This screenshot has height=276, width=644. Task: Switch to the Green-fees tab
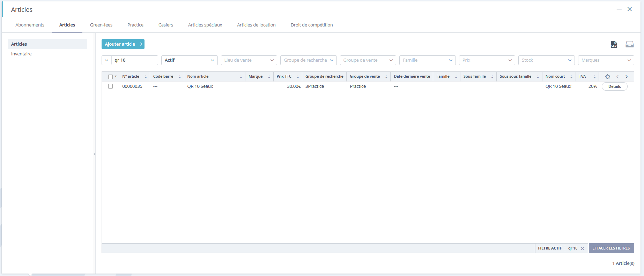pos(101,25)
